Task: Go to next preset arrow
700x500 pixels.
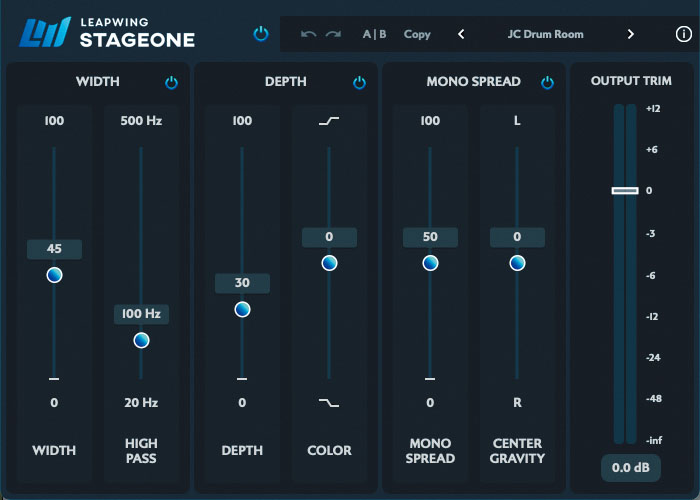Action: [x=630, y=34]
